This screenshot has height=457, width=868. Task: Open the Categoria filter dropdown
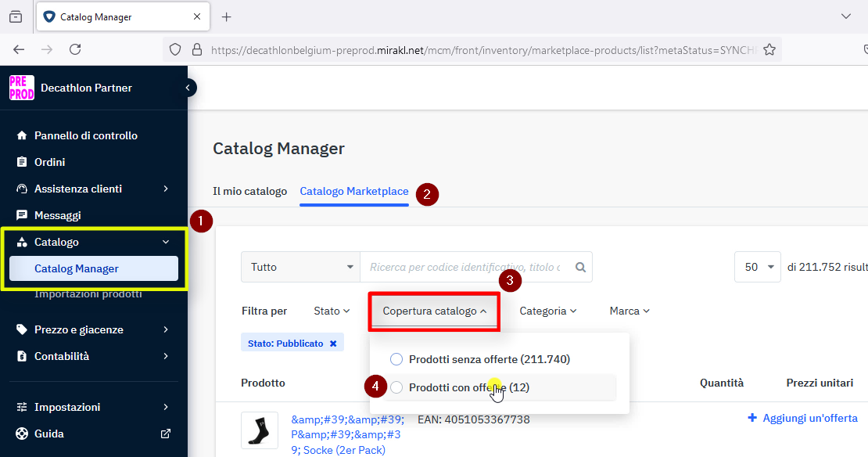click(548, 311)
